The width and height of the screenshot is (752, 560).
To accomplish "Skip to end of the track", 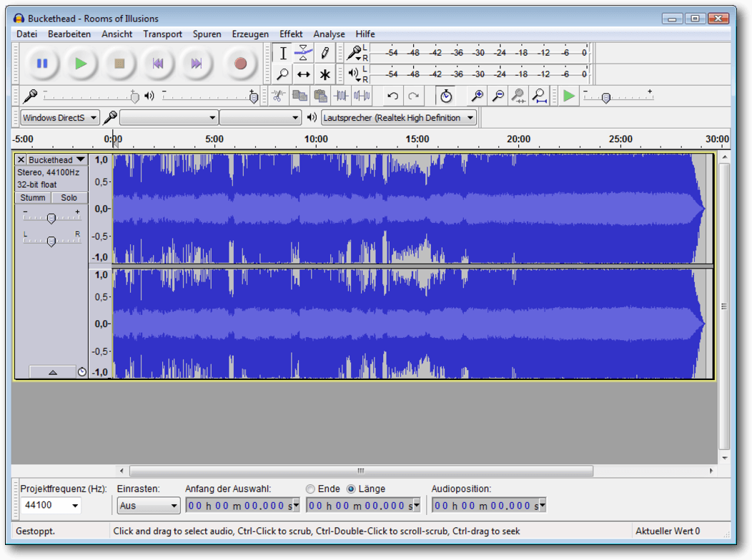I will pos(196,64).
